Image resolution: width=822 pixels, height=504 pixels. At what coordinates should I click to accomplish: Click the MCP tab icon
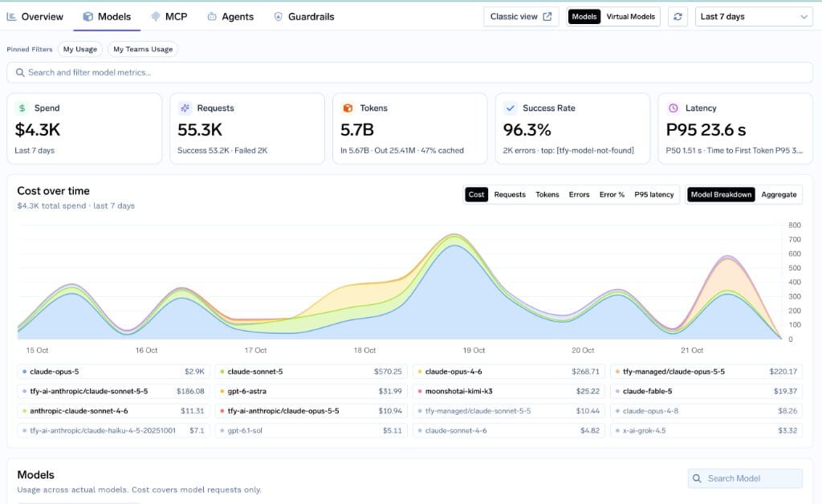(156, 17)
